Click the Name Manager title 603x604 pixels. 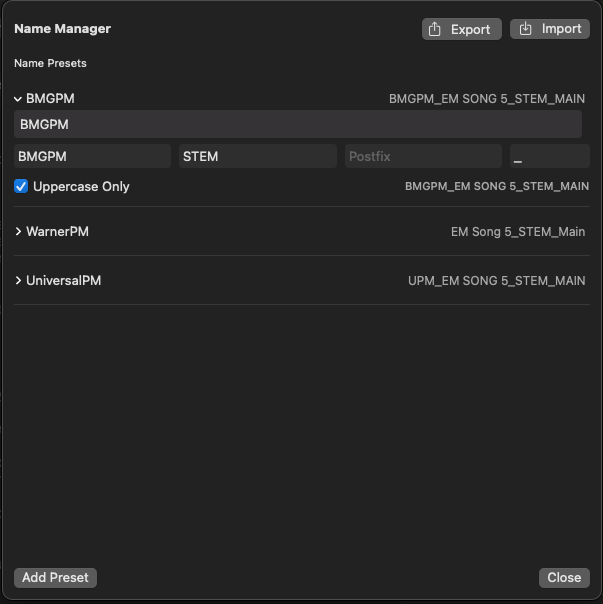point(62,29)
